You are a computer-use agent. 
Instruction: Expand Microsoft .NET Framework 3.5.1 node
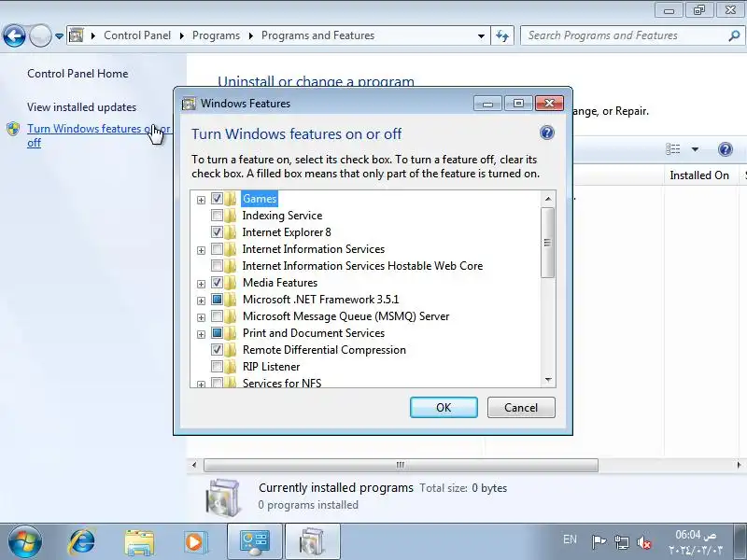point(201,301)
